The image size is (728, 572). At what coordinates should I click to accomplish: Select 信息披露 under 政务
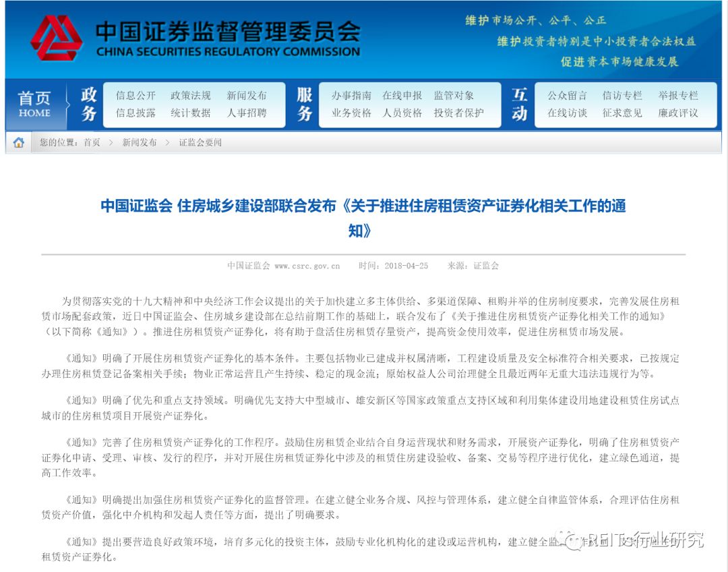135,113
